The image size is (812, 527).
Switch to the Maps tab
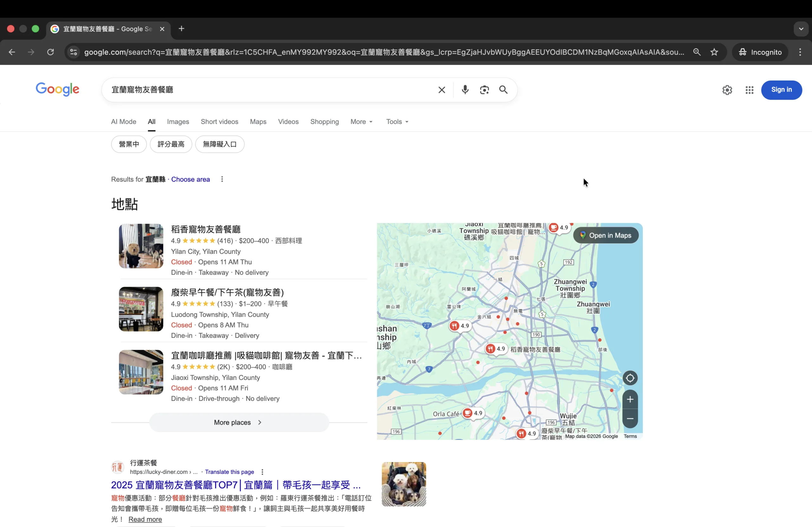258,122
